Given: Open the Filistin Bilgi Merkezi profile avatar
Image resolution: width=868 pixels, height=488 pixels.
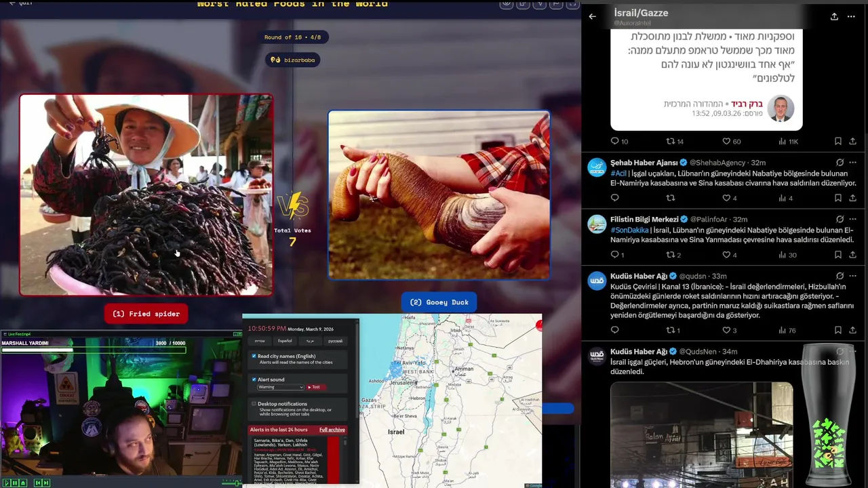Looking at the screenshot, I should tap(597, 224).
